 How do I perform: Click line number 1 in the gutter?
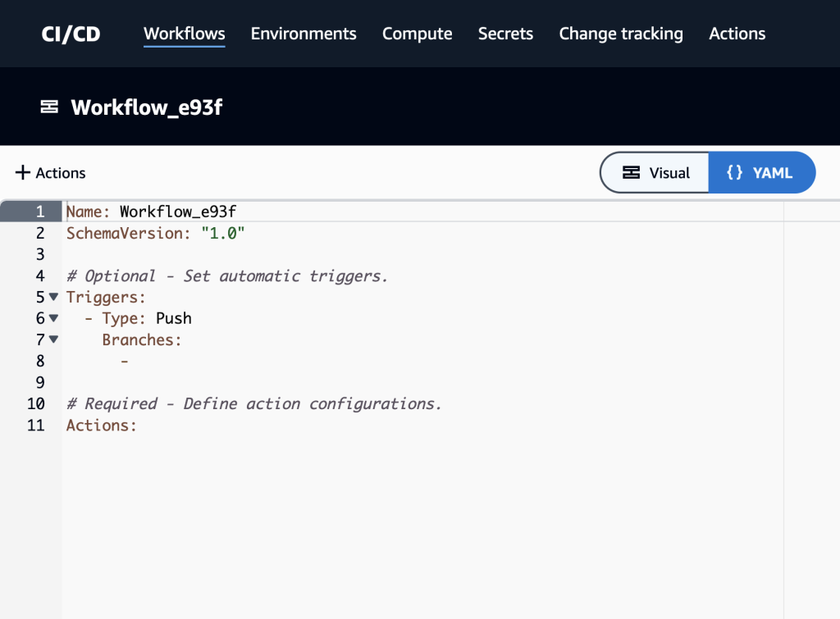40,212
